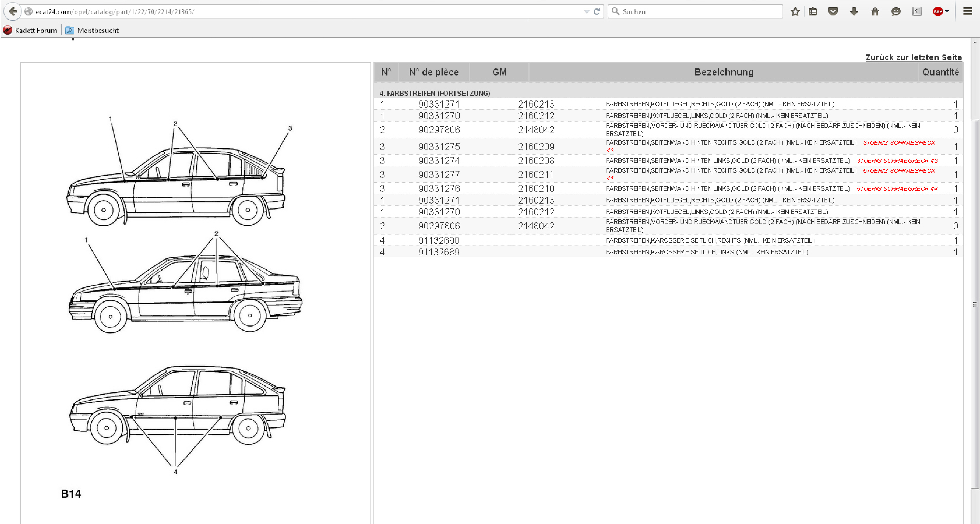Click the Pocket save icon
980x524 pixels.
point(833,11)
